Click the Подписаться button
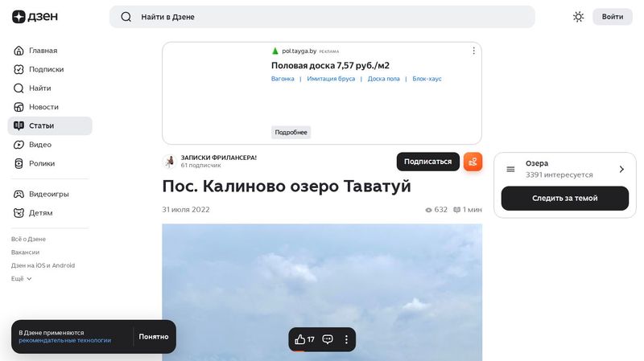The image size is (644, 361). coord(427,162)
